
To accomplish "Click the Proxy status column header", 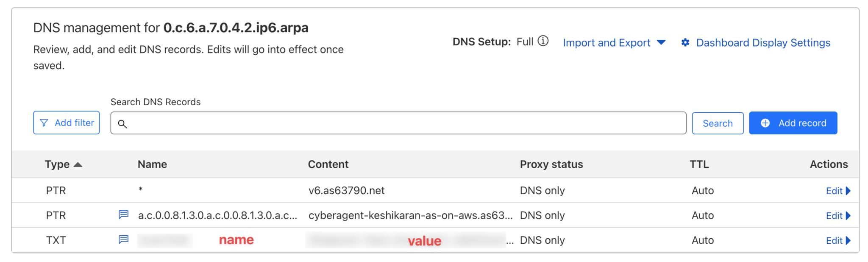I will [551, 164].
